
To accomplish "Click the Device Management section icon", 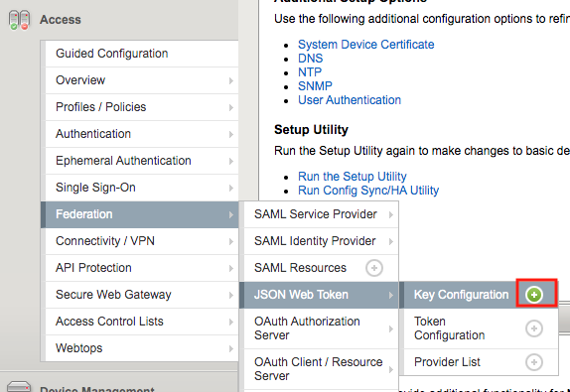I will pyautogui.click(x=19, y=387).
